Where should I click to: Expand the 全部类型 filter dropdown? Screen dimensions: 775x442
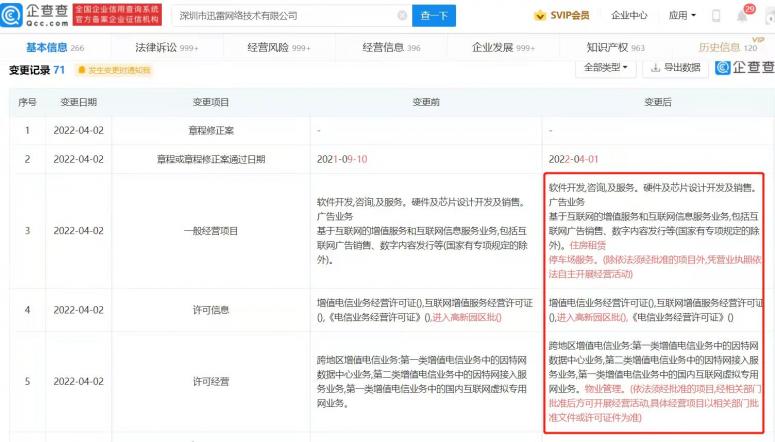[x=605, y=68]
